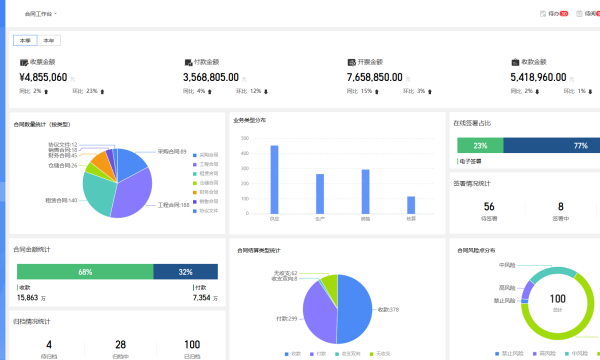Viewport: 600px width, 360px height.
Task: Open the 待办 notifications icon
Action: click(543, 14)
